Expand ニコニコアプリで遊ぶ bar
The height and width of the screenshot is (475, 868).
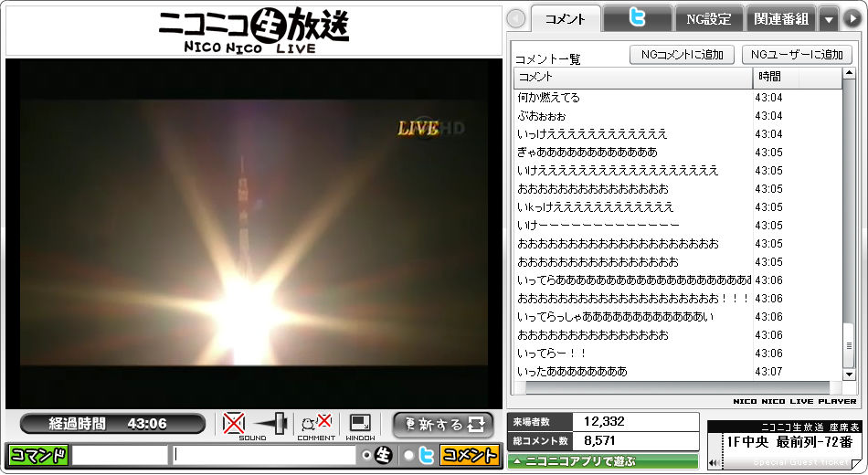click(x=602, y=460)
